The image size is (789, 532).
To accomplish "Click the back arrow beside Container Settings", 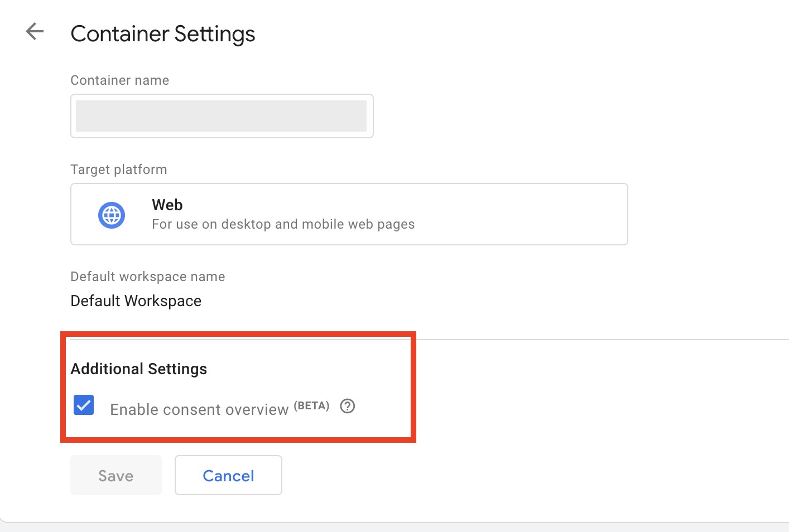I will (35, 32).
